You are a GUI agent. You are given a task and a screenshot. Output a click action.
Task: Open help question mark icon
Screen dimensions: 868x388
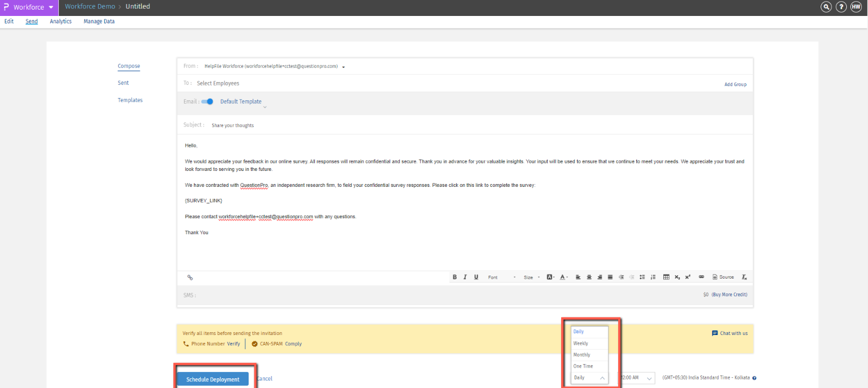click(841, 7)
